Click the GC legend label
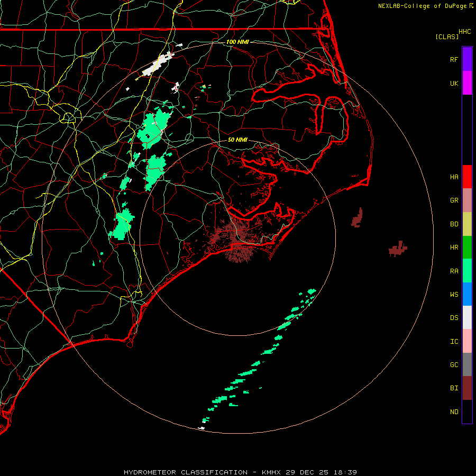Image resolution: width=476 pixels, height=476 pixels. pyautogui.click(x=454, y=365)
